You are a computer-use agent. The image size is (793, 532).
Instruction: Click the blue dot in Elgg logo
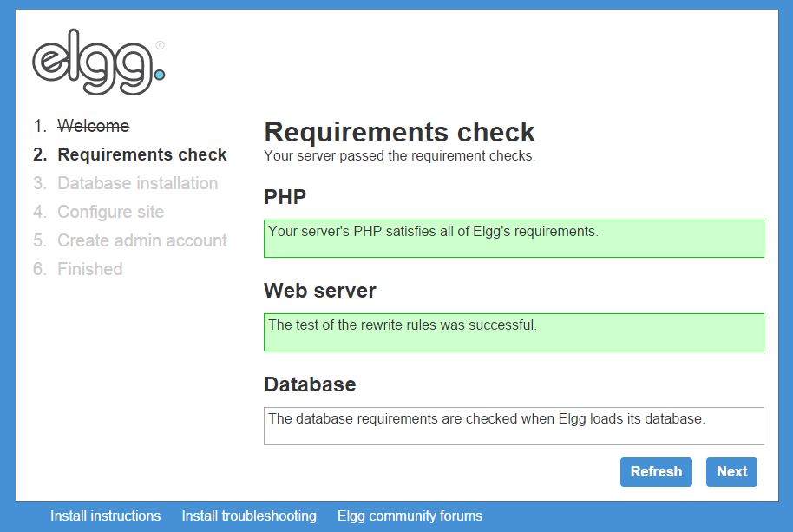159,76
